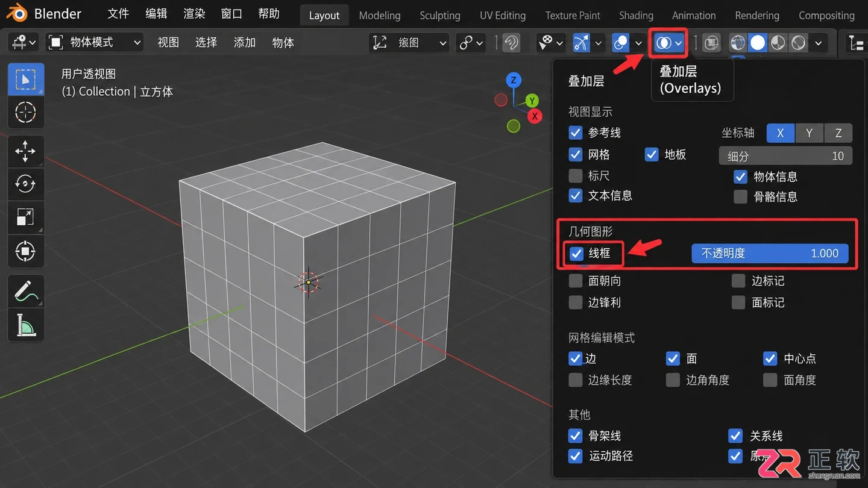Viewport: 868px width, 488px height.
Task: Select the Annotate pencil tool
Action: [x=25, y=290]
